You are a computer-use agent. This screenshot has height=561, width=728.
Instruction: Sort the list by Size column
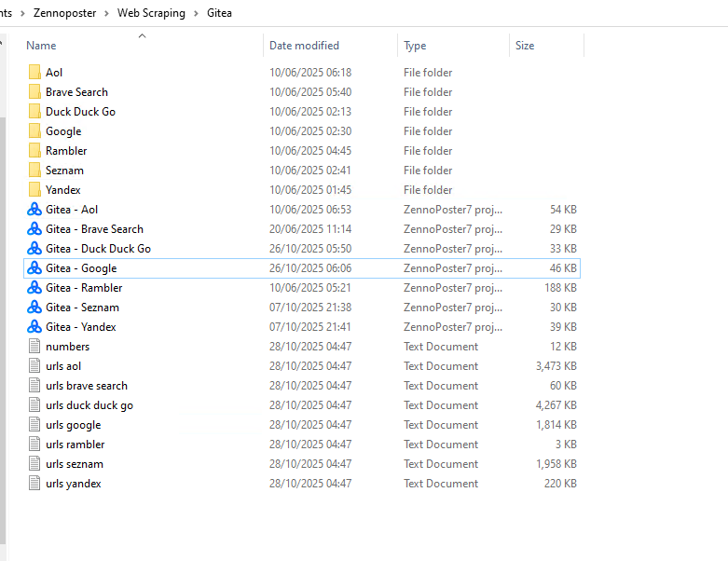click(525, 46)
